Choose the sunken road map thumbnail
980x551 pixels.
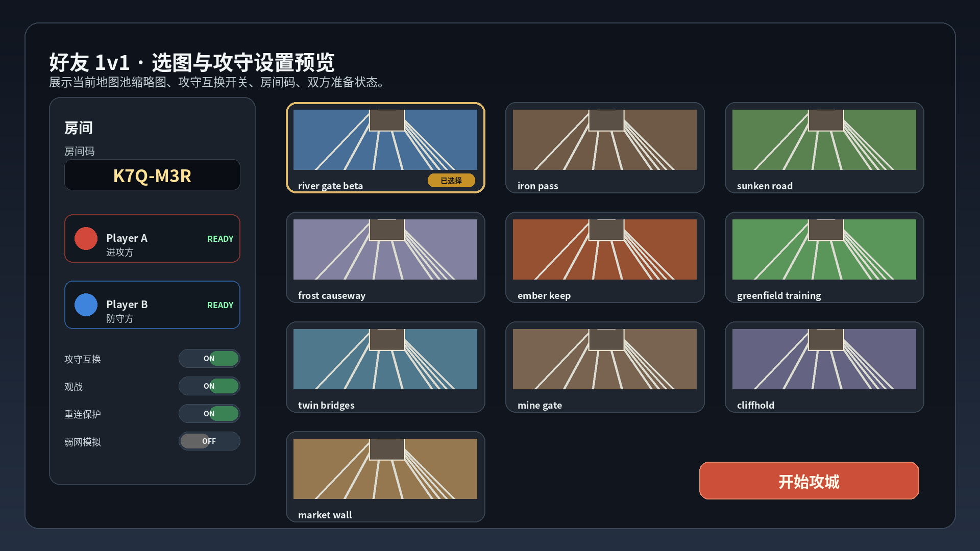(824, 140)
